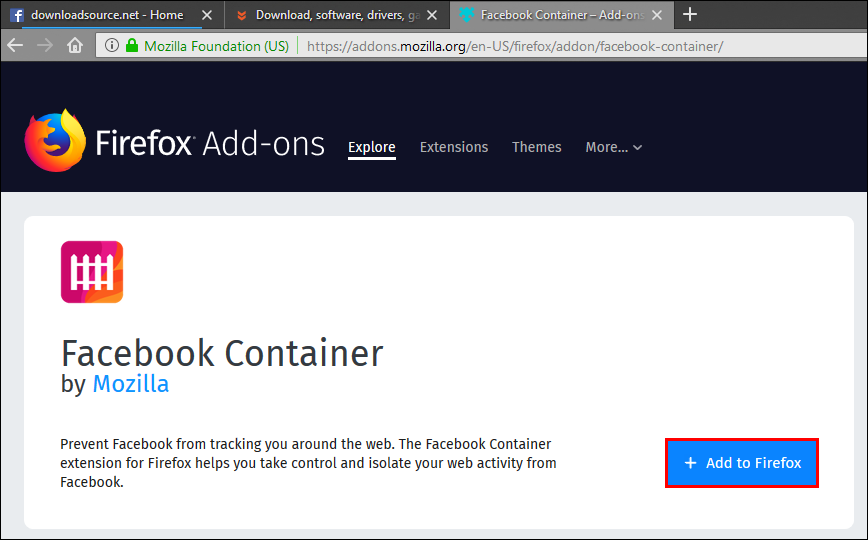Image resolution: width=868 pixels, height=540 pixels.
Task: Go to the Home page icon
Action: pos(75,45)
